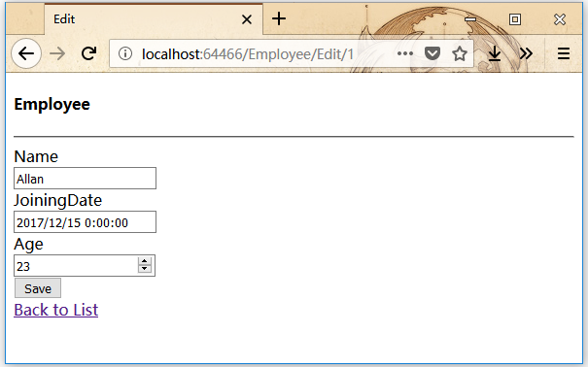Focus the JoiningDate input field
This screenshot has width=588, height=367.
coord(85,222)
